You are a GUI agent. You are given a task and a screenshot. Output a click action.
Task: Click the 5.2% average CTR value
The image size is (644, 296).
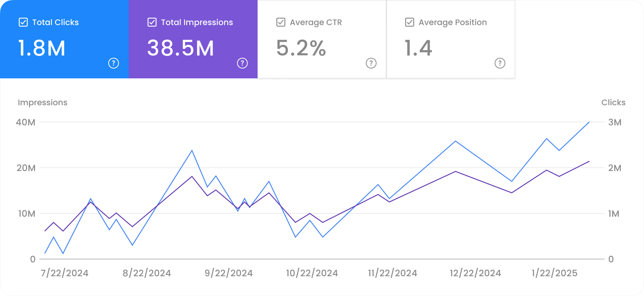[301, 48]
